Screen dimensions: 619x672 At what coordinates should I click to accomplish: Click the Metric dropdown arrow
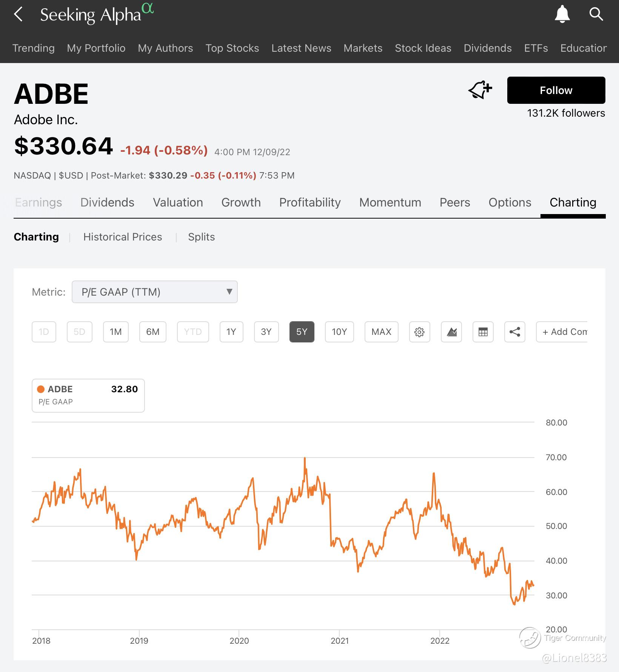[x=229, y=291]
